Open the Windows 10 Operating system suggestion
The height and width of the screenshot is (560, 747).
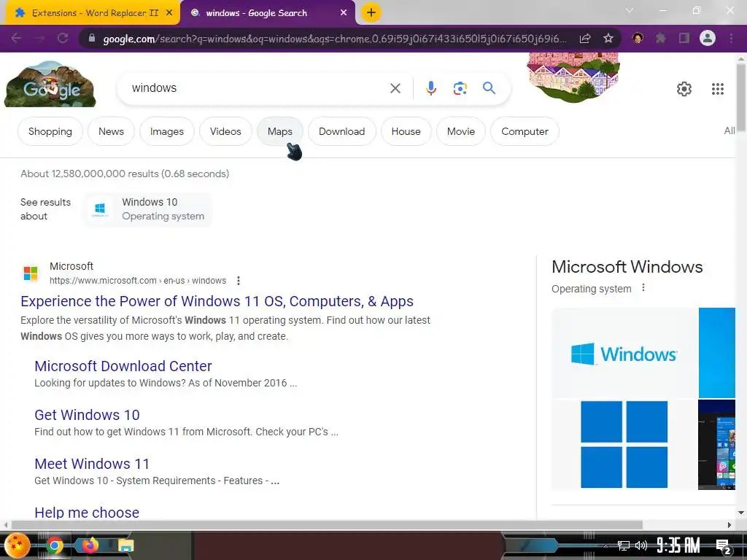point(148,209)
